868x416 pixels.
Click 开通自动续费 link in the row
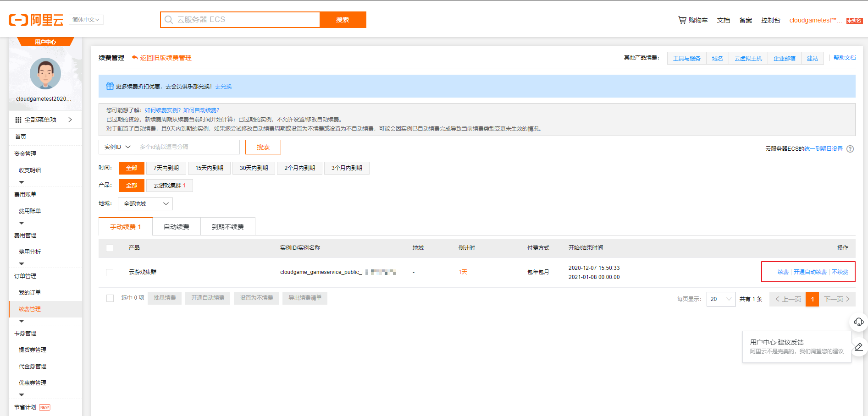[x=810, y=272]
